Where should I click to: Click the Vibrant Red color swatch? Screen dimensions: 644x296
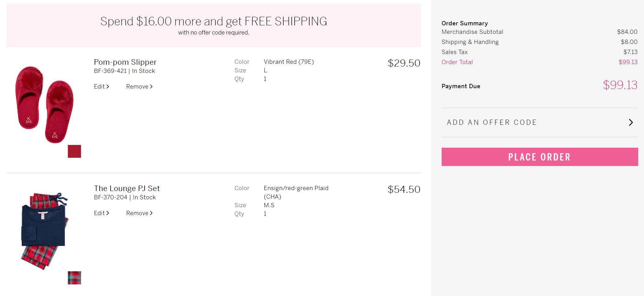click(x=74, y=151)
